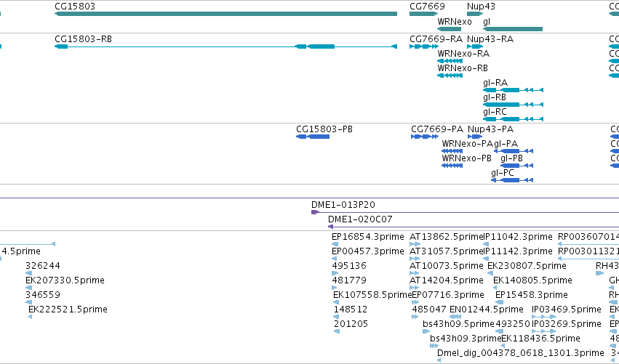Click Dmel_dig_004378_0618_1301.3prime label
This screenshot has width=619, height=364.
click(521, 353)
